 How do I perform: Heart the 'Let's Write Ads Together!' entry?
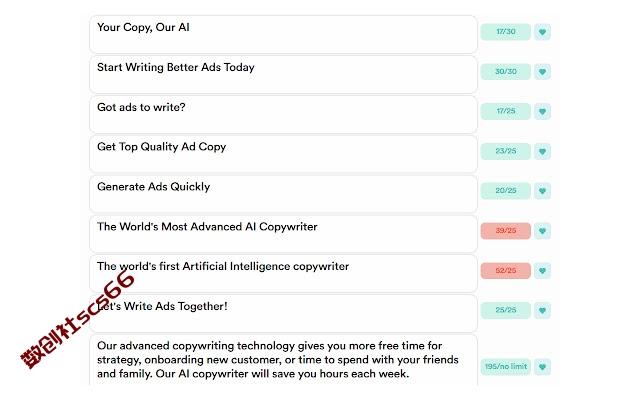542,310
